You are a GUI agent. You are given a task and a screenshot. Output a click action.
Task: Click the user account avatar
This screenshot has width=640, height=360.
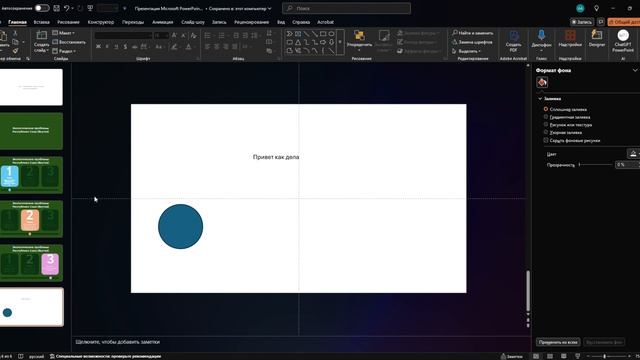click(x=580, y=8)
